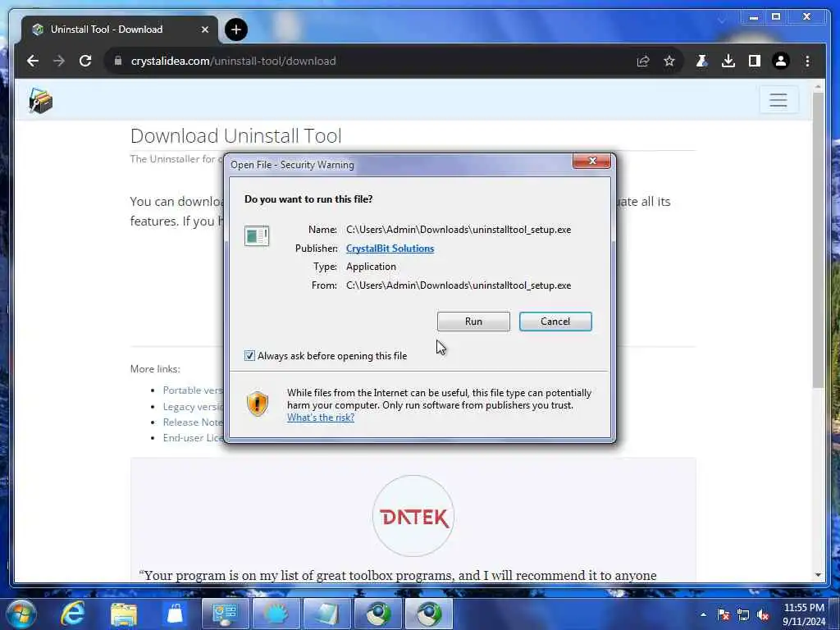Open the End-user License link
Image resolution: width=840 pixels, height=630 pixels.
(x=193, y=438)
